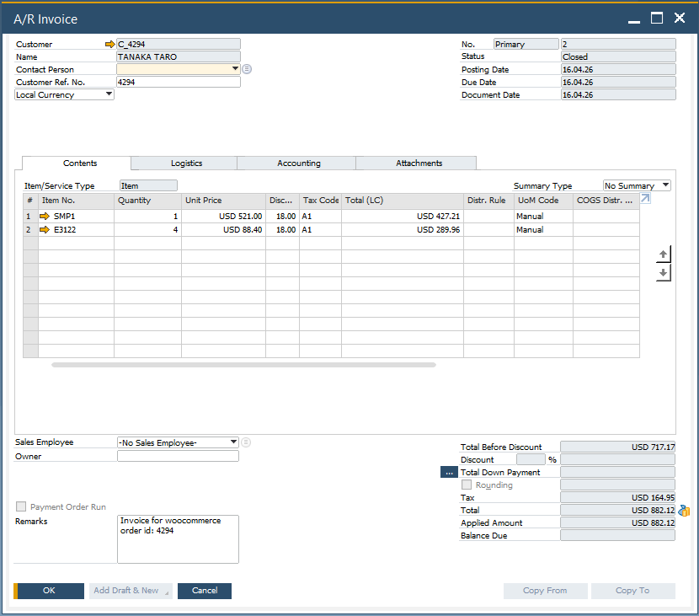Move selected row down arrow
This screenshot has width=699, height=616.
pyautogui.click(x=664, y=272)
